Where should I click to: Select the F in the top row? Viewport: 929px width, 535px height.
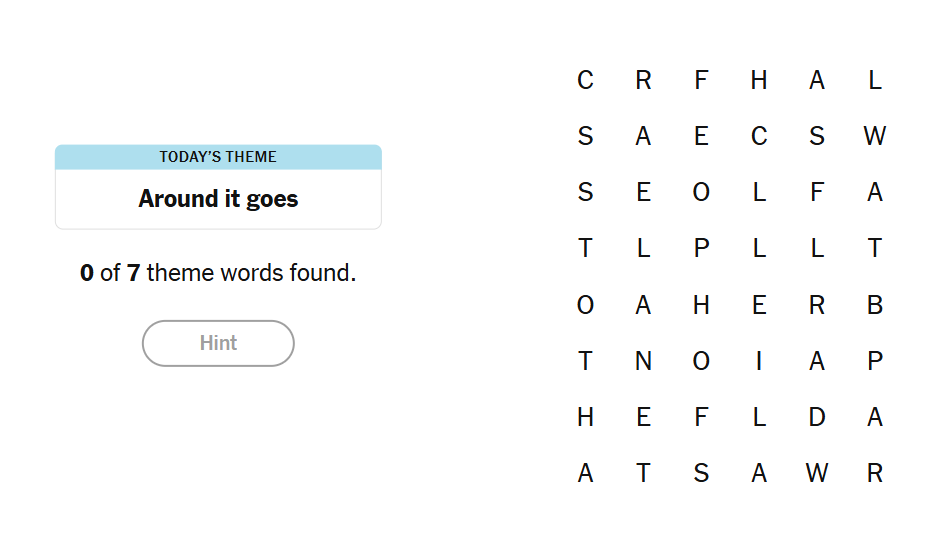point(701,81)
